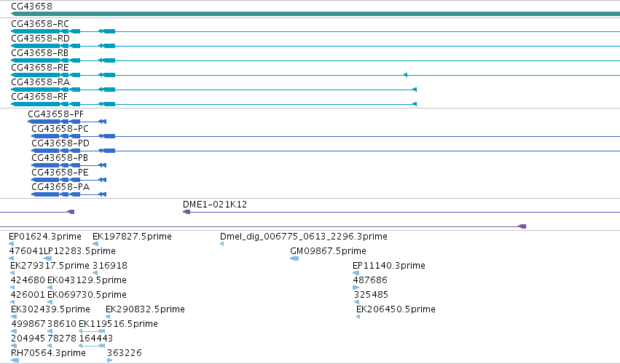
Task: Select the CG43658 gene bar
Action: 315,14
